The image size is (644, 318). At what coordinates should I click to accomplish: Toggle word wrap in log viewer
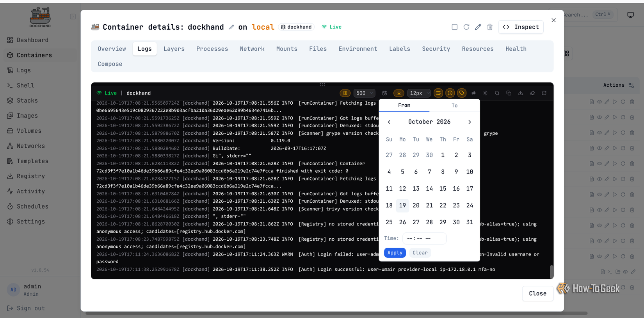[438, 93]
